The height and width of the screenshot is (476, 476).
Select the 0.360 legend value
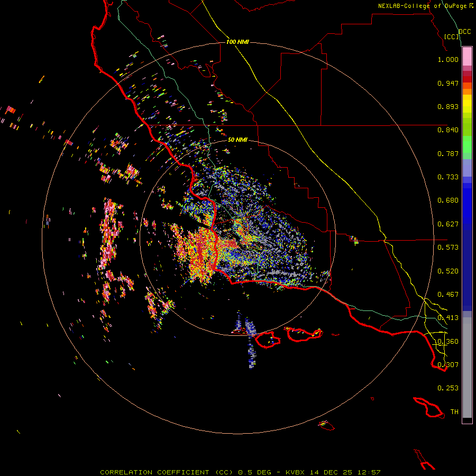448,342
